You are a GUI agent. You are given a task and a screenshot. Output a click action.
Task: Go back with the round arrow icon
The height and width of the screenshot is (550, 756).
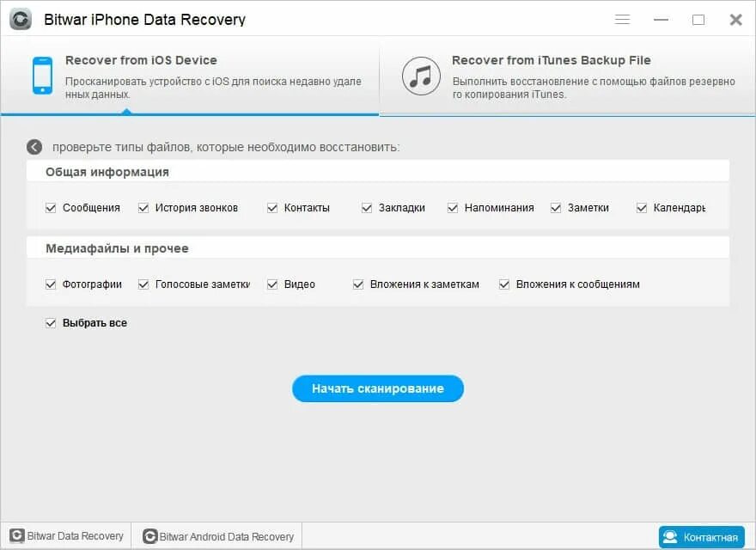pyautogui.click(x=34, y=147)
